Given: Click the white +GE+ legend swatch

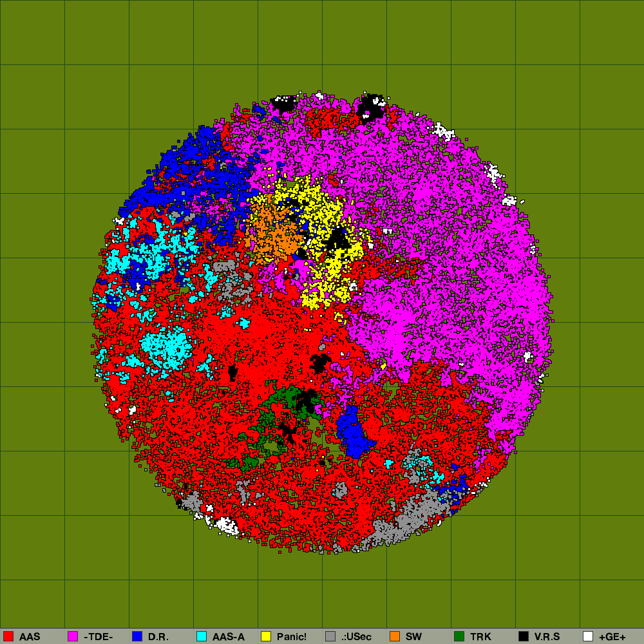Looking at the screenshot, I should [x=588, y=636].
